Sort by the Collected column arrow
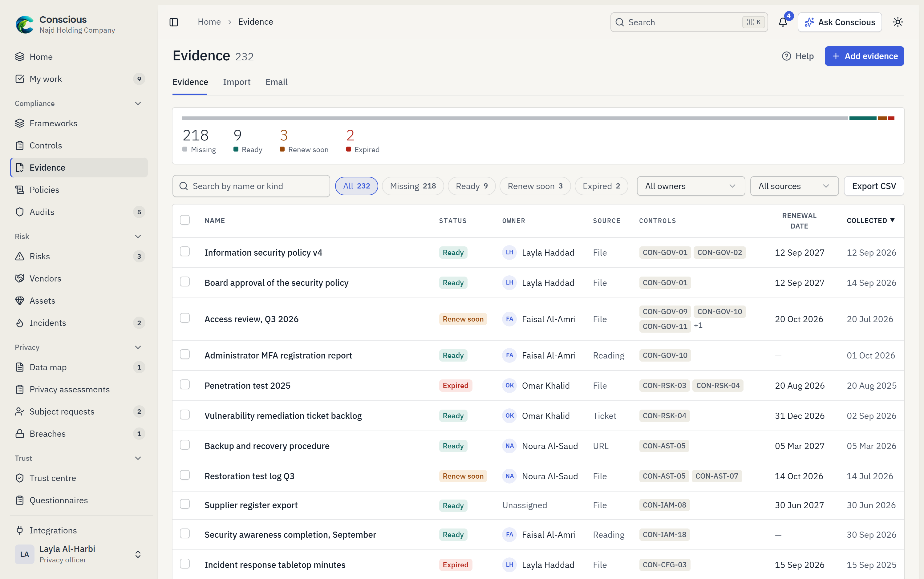 coord(893,221)
